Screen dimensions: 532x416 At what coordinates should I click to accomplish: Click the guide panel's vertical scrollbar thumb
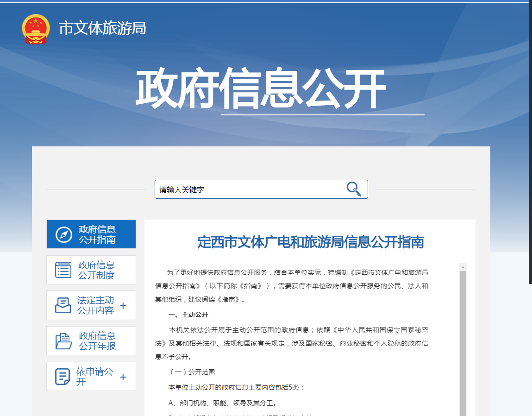(x=463, y=343)
